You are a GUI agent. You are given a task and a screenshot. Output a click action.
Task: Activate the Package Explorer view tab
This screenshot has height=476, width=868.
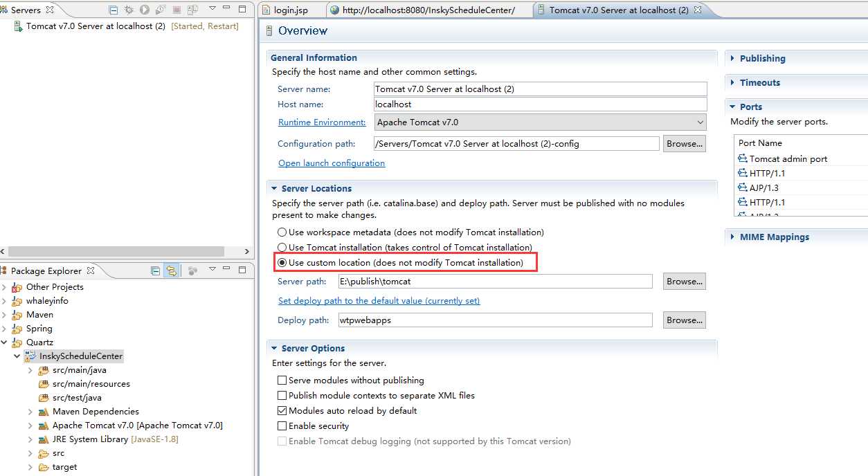pos(46,271)
